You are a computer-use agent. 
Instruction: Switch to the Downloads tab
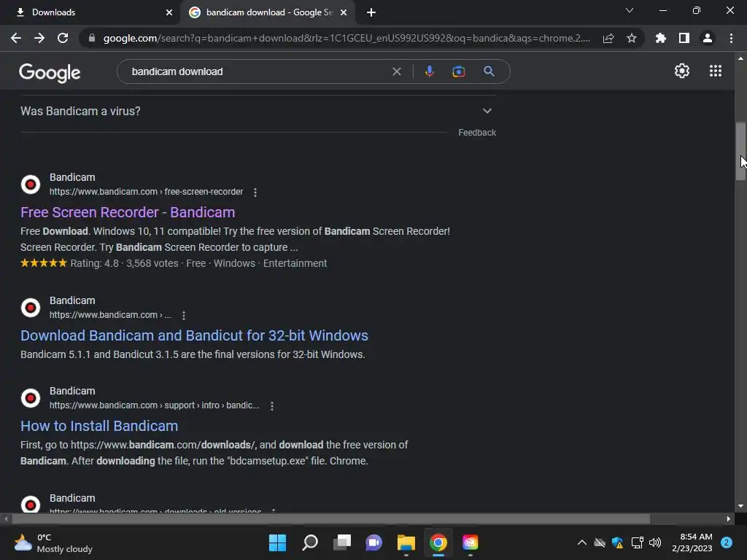pyautogui.click(x=90, y=12)
